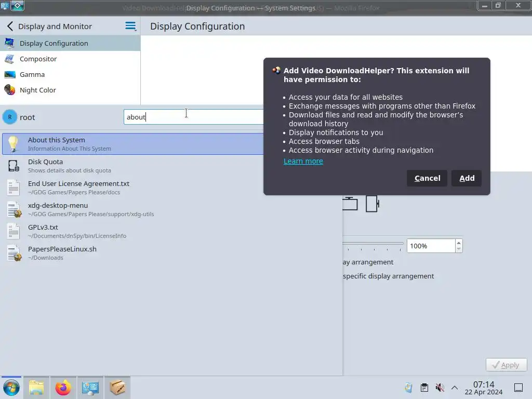The height and width of the screenshot is (399, 532).
Task: Decrease the scale percentage with down arrow
Action: coord(459,249)
